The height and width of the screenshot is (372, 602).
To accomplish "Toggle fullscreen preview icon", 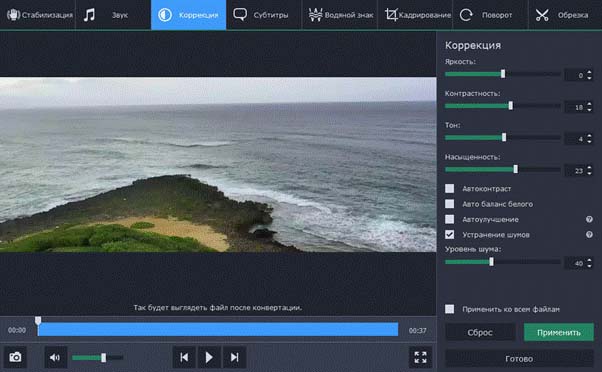I will point(420,357).
